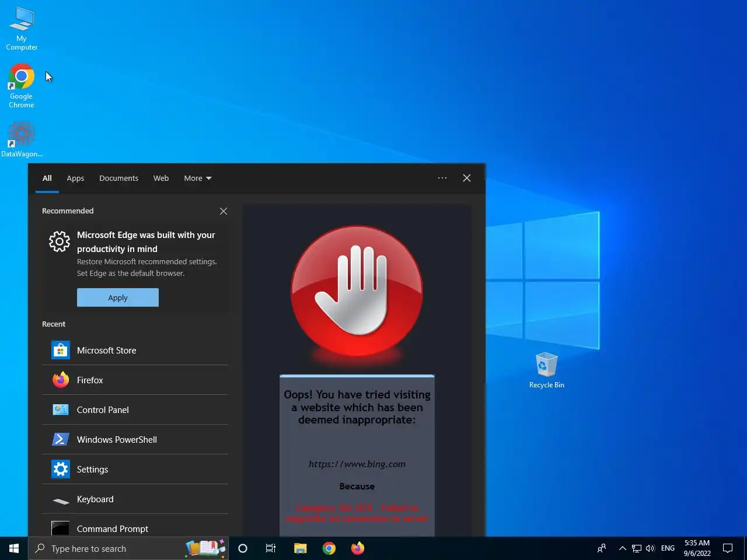
Task: Open the notification Action Center icon
Action: [x=728, y=548]
